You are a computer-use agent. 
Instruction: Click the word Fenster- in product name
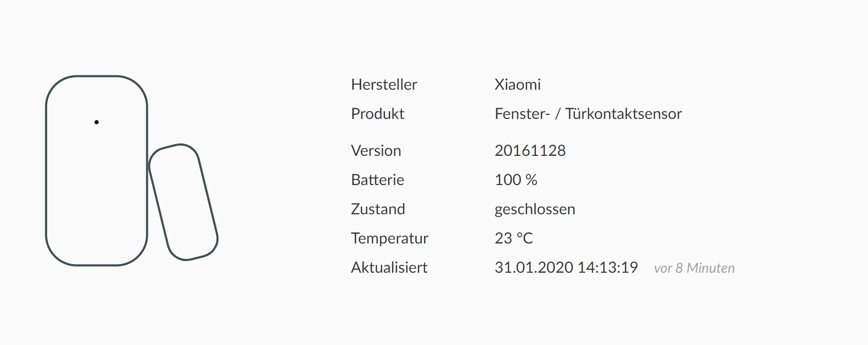coord(522,114)
